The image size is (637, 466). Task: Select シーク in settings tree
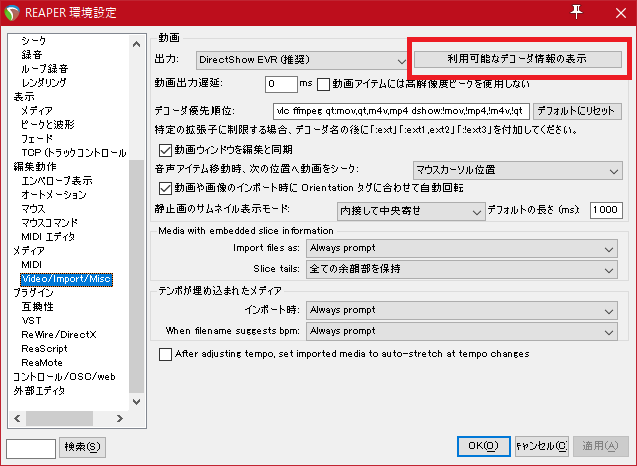point(34,41)
